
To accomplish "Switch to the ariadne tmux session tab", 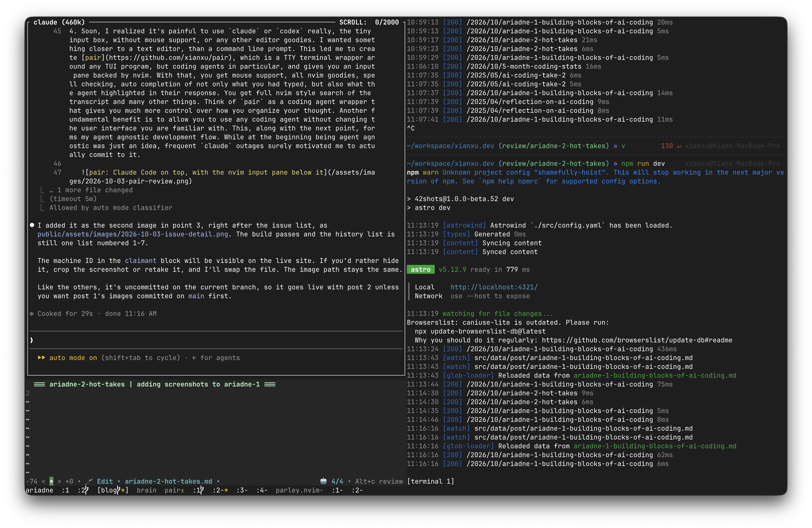I will point(39,490).
